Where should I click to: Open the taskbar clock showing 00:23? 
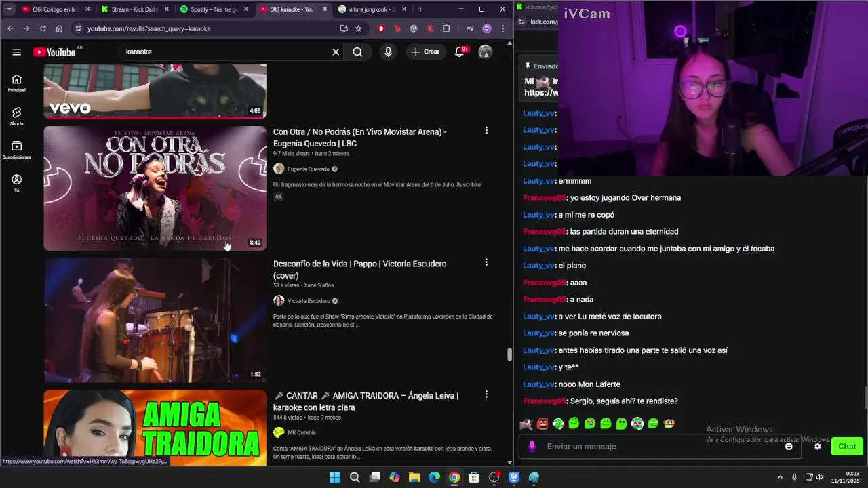coord(845,477)
